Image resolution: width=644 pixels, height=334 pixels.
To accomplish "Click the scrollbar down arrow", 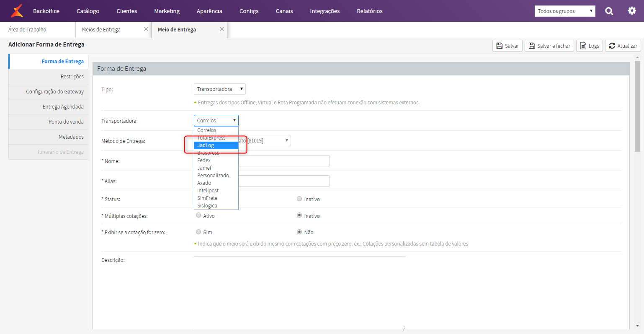I will (x=637, y=326).
